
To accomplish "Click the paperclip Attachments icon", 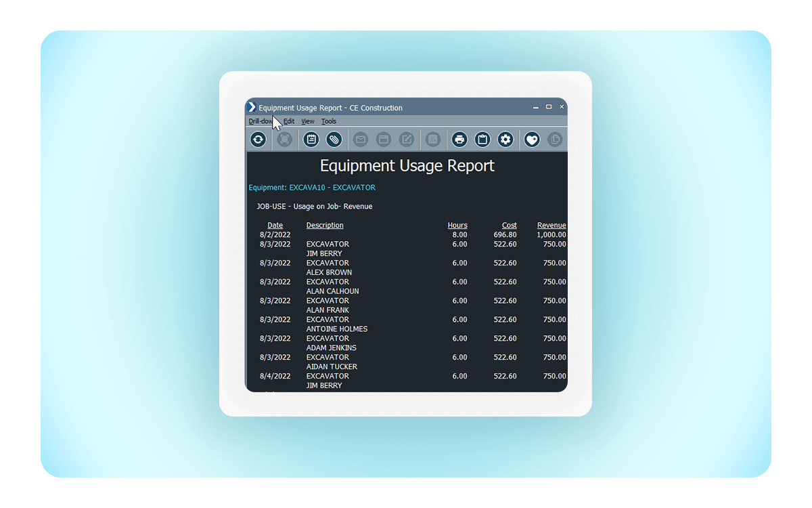I will (334, 140).
